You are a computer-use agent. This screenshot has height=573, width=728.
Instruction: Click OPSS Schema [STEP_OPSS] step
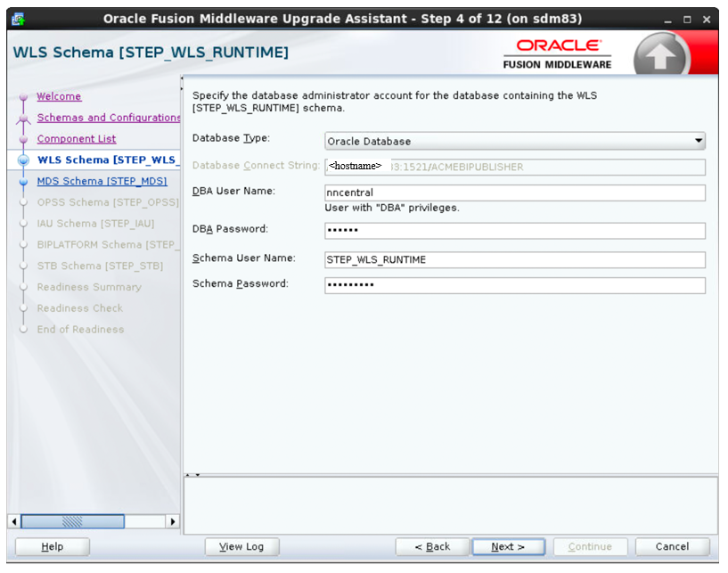coord(108,202)
